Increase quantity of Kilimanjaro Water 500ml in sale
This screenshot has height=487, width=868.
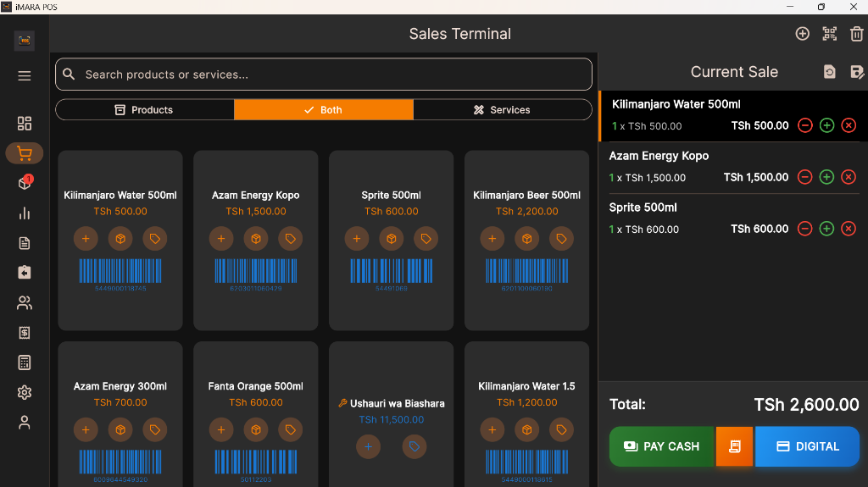tap(826, 125)
